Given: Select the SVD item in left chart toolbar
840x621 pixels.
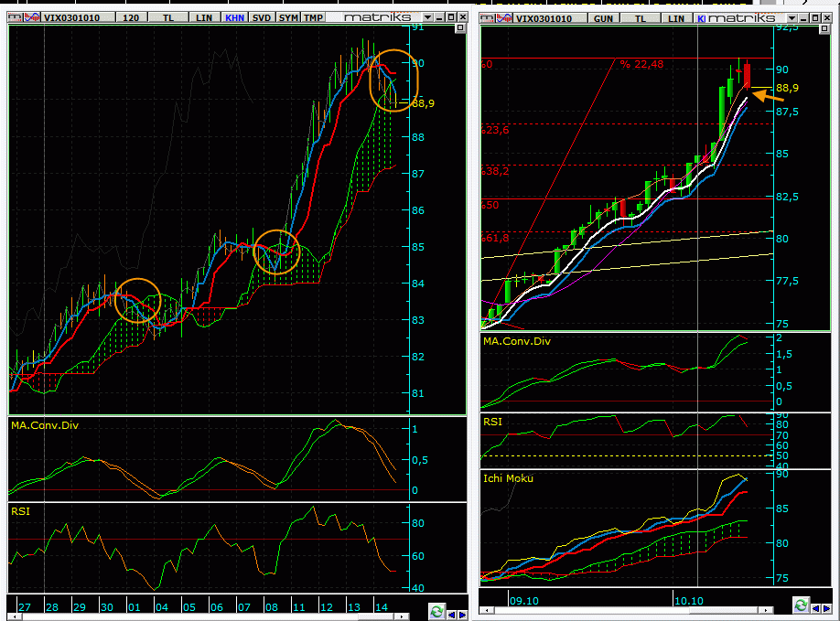Looking at the screenshot, I should [262, 17].
